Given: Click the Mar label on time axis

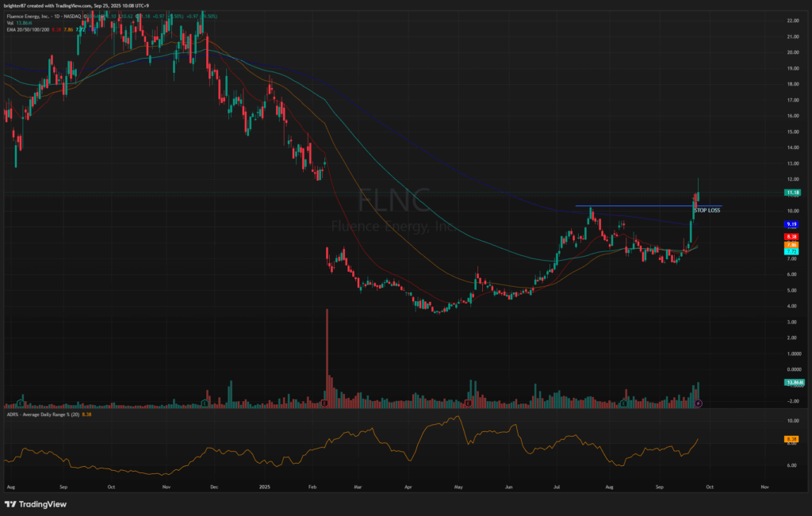Looking at the screenshot, I should pos(358,487).
